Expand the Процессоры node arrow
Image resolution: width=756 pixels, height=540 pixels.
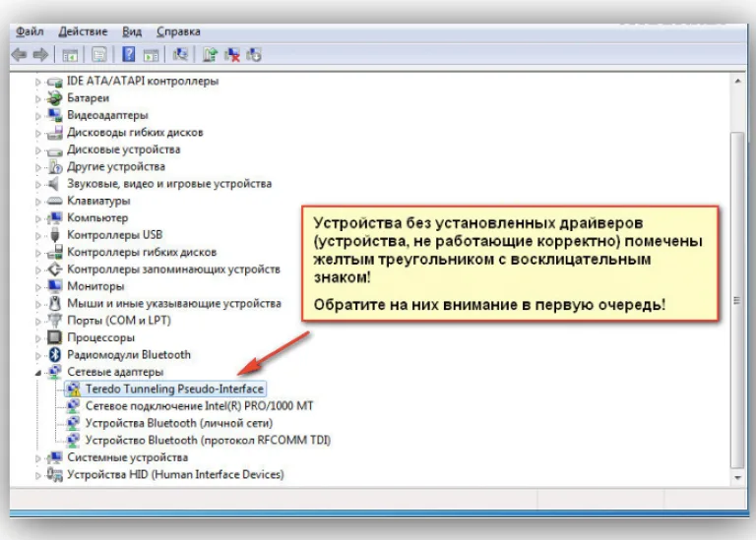[x=37, y=338]
